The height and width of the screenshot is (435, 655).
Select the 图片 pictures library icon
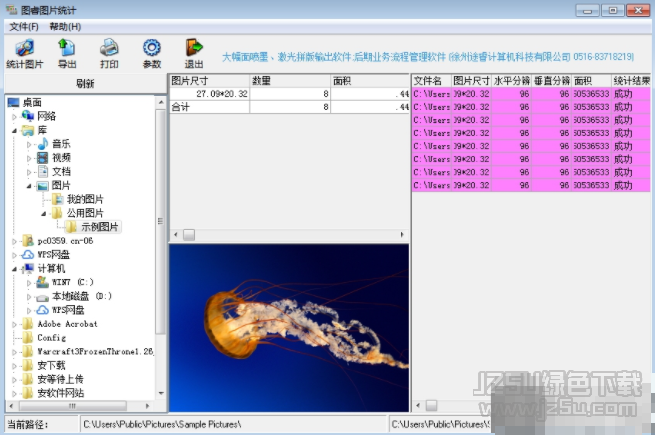pos(43,186)
